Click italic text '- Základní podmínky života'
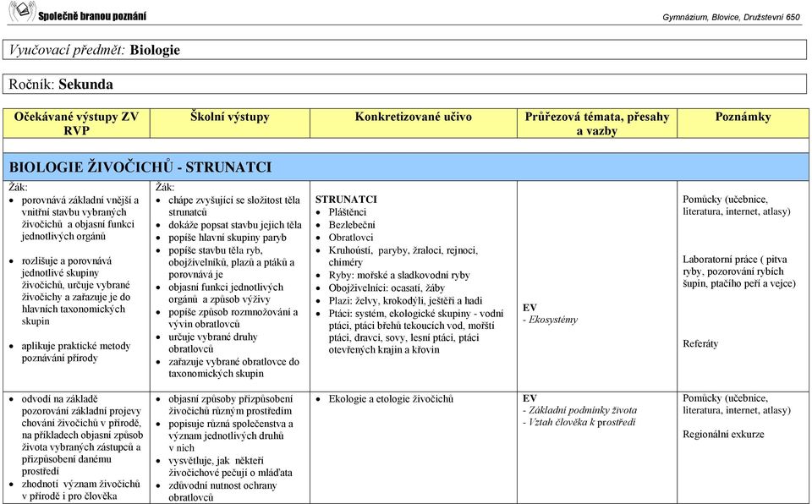This screenshot has width=812, height=504. tap(580, 410)
